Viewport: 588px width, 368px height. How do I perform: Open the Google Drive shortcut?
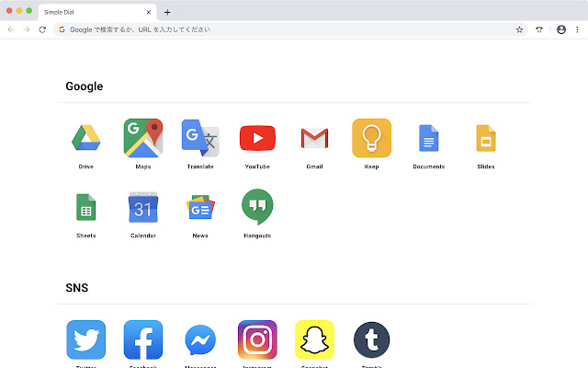(x=85, y=138)
